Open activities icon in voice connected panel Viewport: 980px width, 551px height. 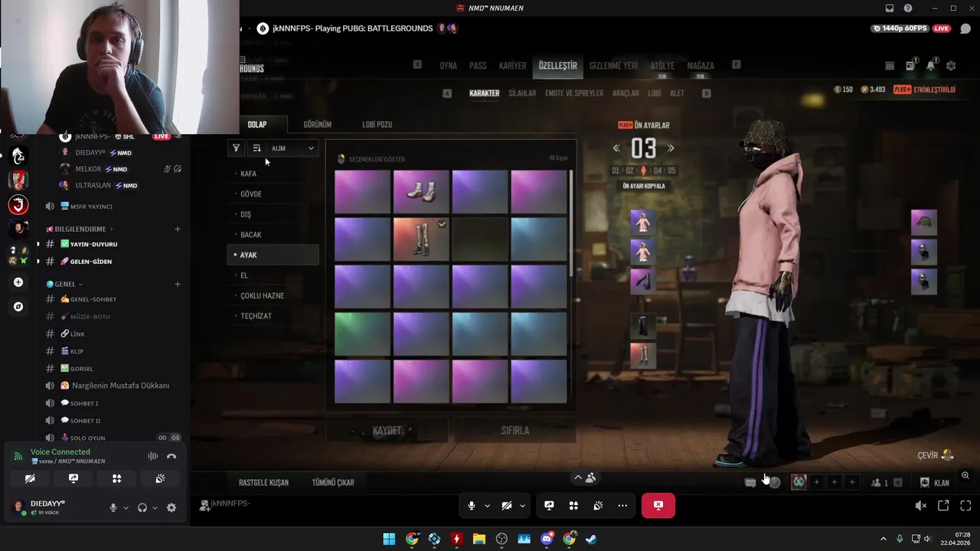click(x=116, y=478)
